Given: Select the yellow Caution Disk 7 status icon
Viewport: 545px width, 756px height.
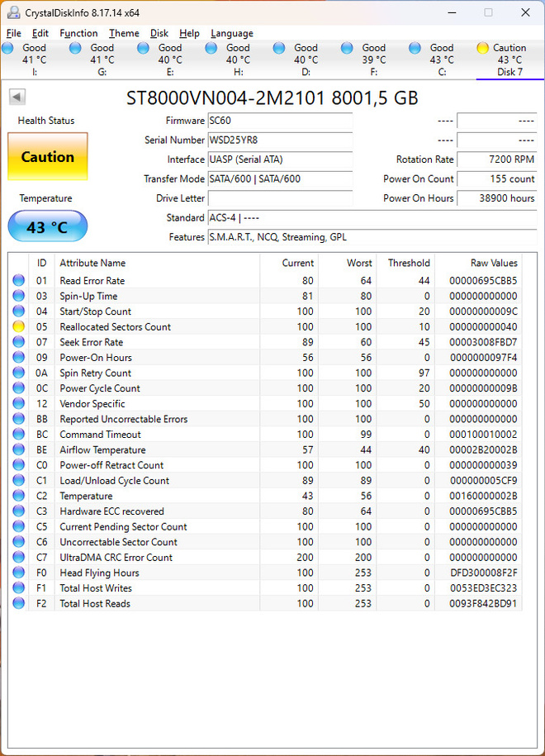Looking at the screenshot, I should (482, 48).
